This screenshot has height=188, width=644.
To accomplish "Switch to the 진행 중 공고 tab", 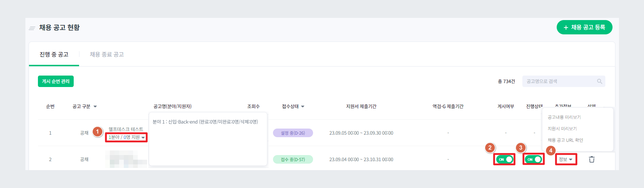I will 54,54.
